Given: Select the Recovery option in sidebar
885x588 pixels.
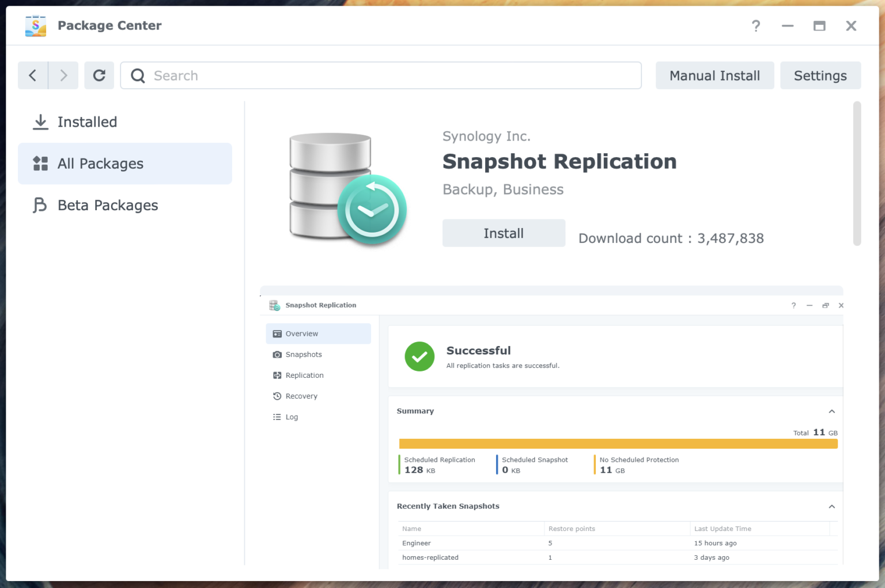Looking at the screenshot, I should coord(301,396).
